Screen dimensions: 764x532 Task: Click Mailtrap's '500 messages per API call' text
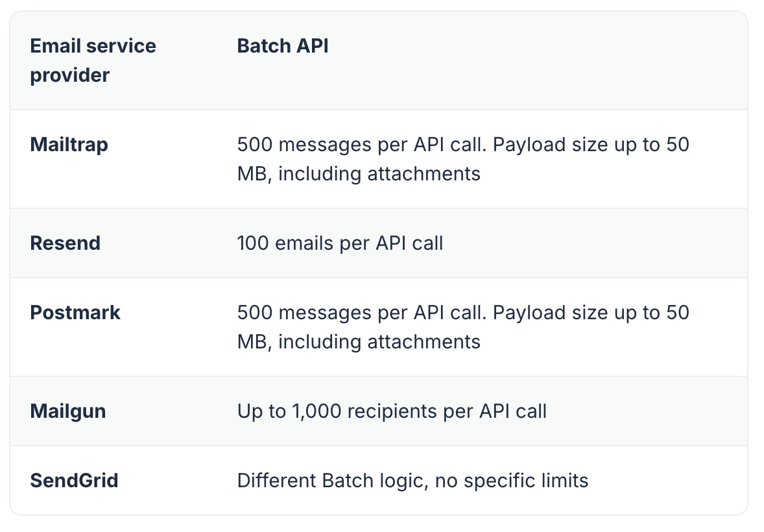pos(361,145)
